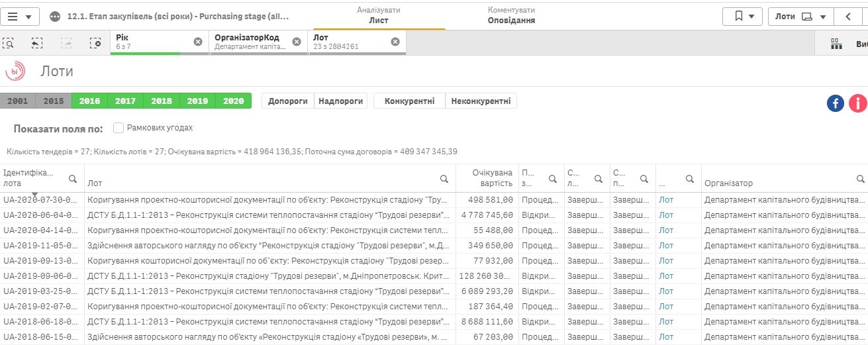The height and width of the screenshot is (345, 868).
Task: Open the selections tool grid icon
Action: 836,44
